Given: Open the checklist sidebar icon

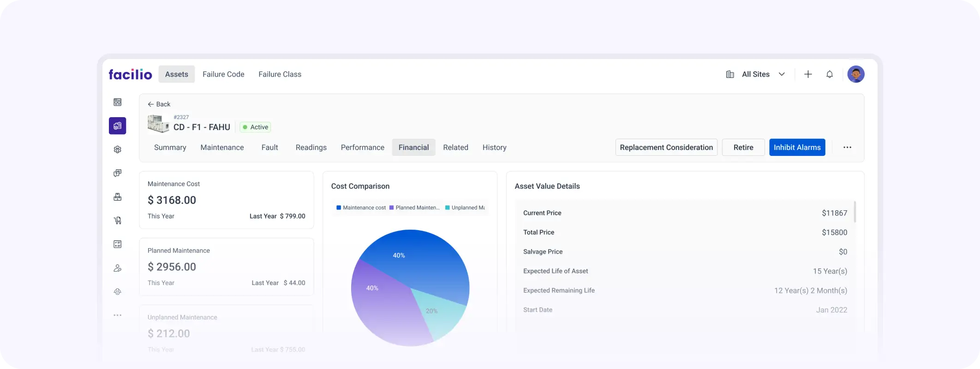Looking at the screenshot, I should 118,244.
